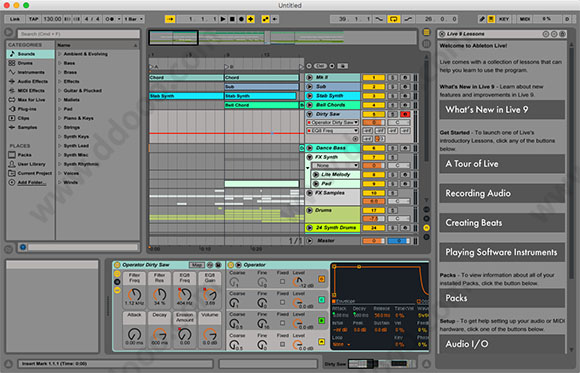Screen dimensions: 580x373
Task: Open What's New in Live 9 lesson
Action: [x=502, y=110]
